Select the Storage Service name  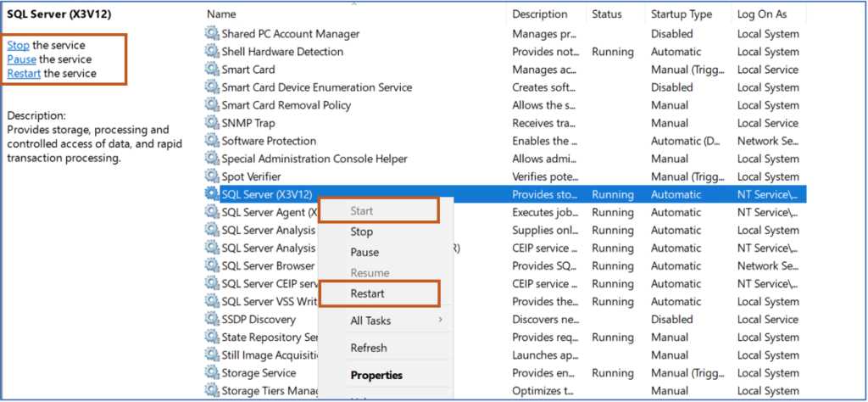click(x=259, y=372)
